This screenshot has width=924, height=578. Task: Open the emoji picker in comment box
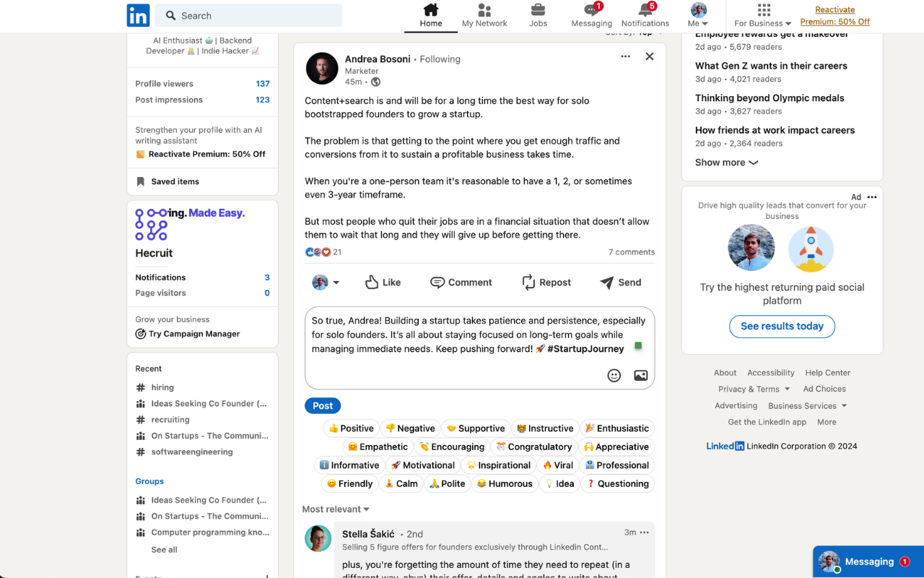pos(614,375)
